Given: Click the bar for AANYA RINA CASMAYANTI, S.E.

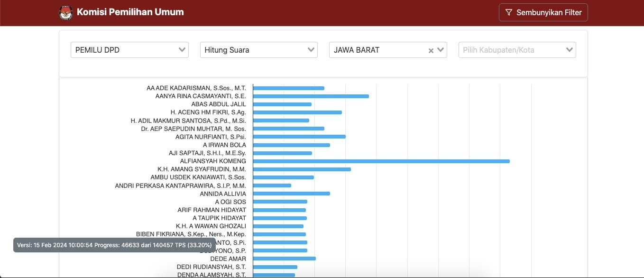Looking at the screenshot, I should pyautogui.click(x=311, y=96).
